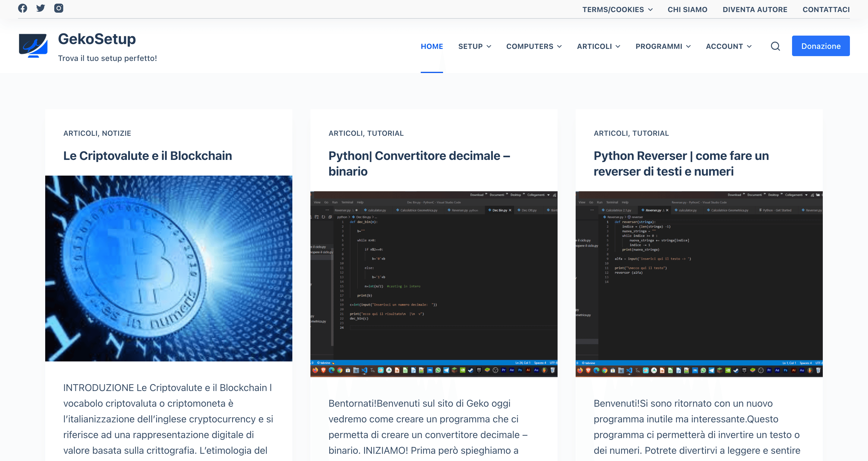Expand the COMPUTERS menu

point(534,46)
